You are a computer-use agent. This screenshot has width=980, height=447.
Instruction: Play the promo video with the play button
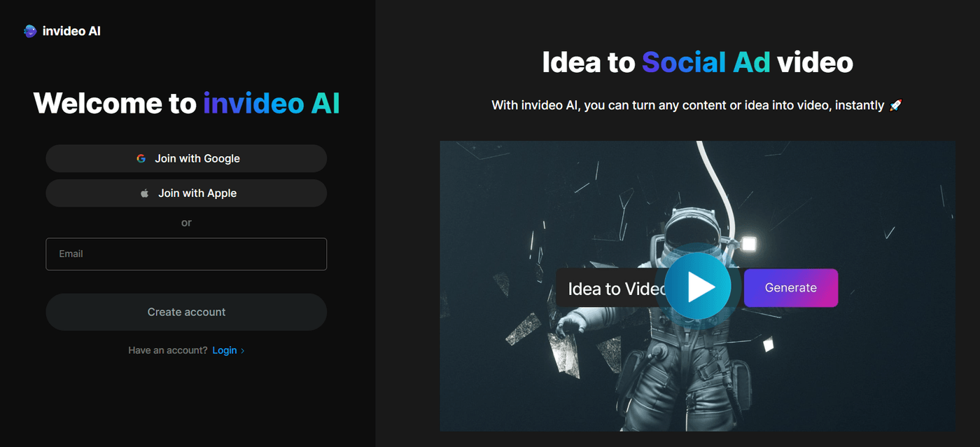tap(698, 287)
